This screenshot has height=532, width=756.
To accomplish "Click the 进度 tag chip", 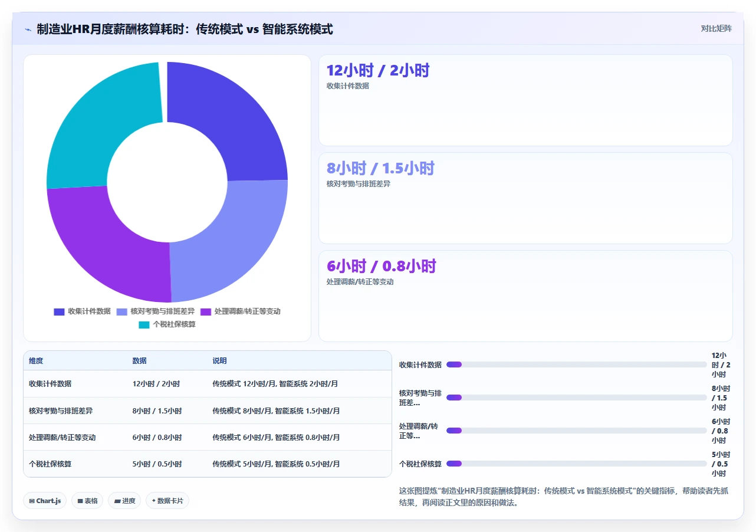I will pyautogui.click(x=124, y=501).
